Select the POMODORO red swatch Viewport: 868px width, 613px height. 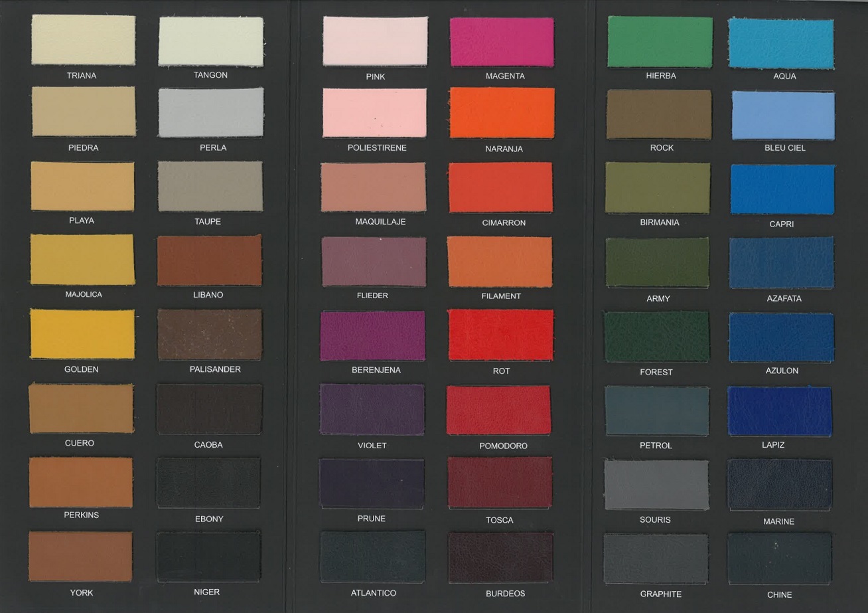[x=498, y=410]
